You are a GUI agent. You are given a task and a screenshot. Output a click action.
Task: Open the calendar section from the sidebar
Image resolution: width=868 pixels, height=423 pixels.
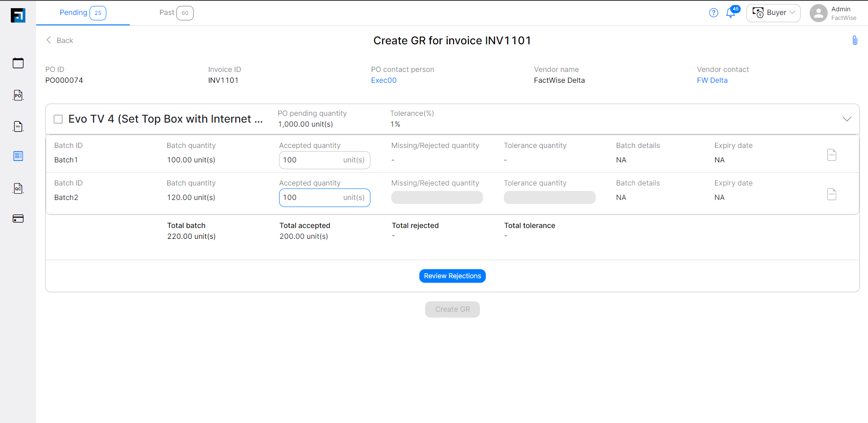tap(18, 63)
